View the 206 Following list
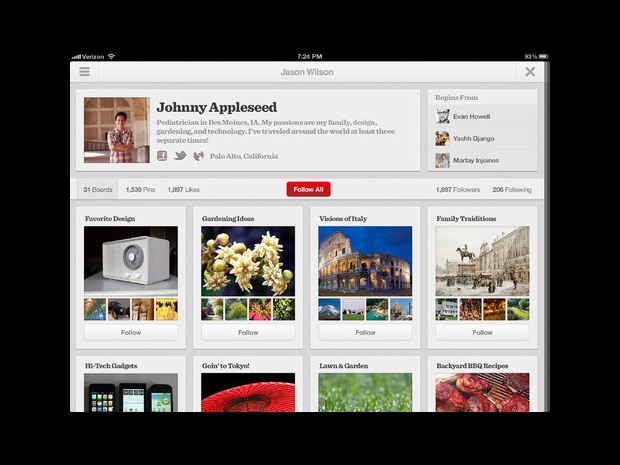The image size is (620, 465). click(512, 189)
